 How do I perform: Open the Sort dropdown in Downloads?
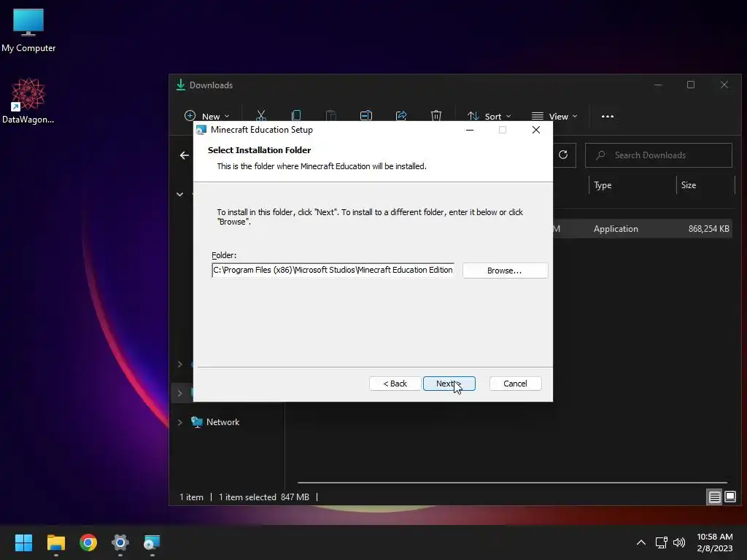(x=489, y=116)
